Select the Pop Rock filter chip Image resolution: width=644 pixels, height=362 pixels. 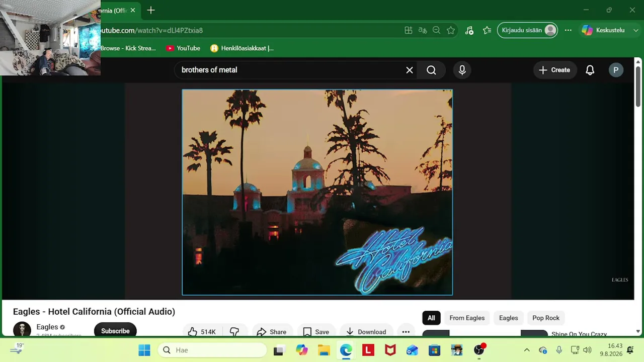[x=546, y=318]
